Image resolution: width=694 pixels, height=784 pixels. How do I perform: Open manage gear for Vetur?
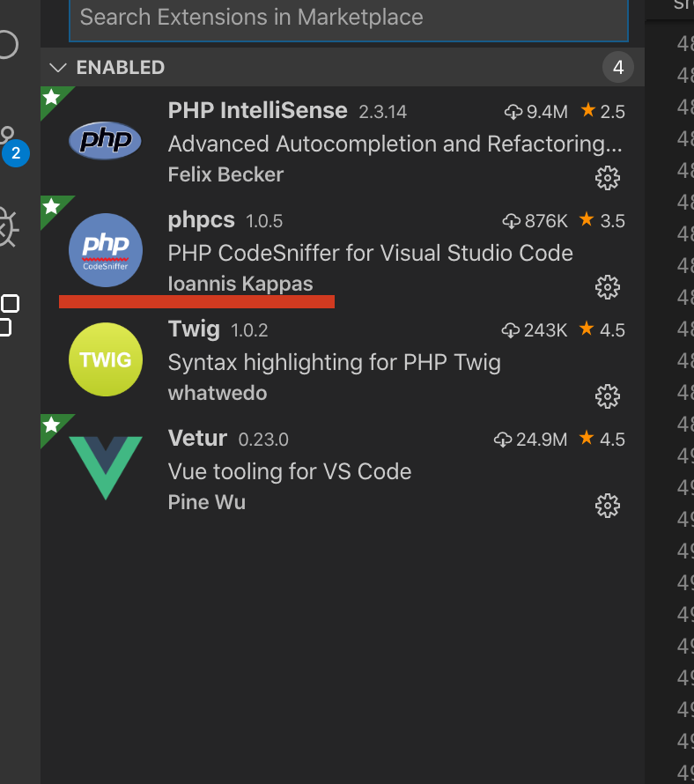click(x=608, y=506)
